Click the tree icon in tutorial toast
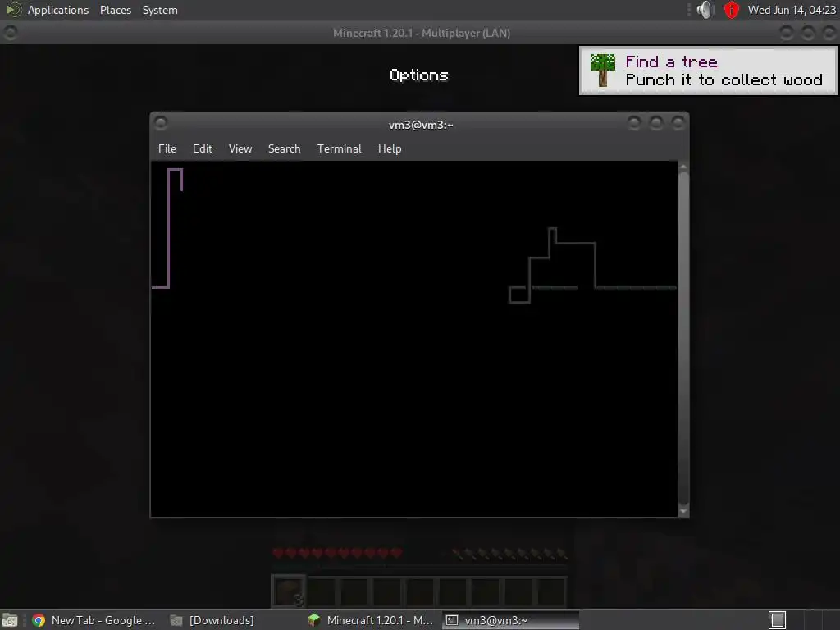The width and height of the screenshot is (840, 630). click(x=602, y=71)
